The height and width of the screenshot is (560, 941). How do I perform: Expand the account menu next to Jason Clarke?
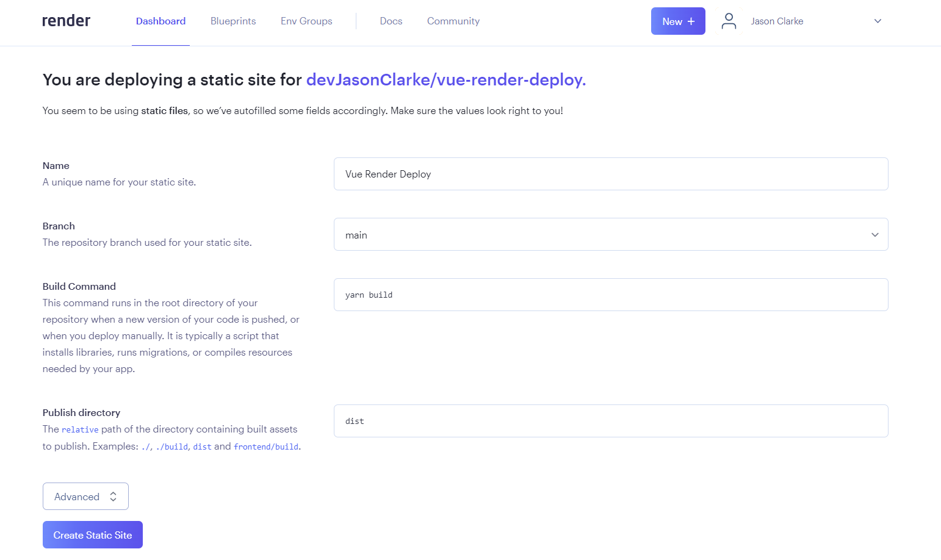point(877,21)
